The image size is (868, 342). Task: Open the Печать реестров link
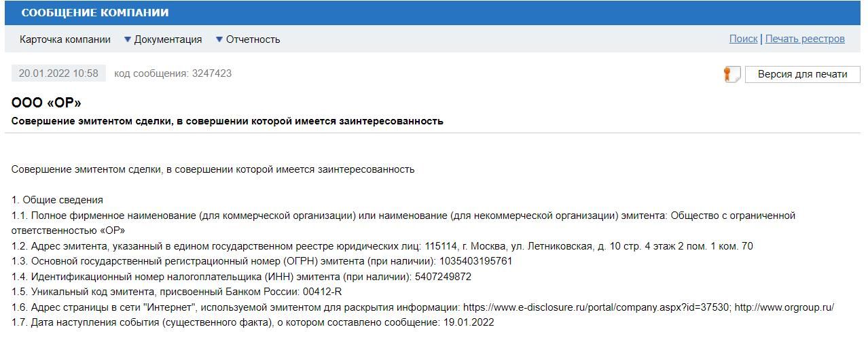coord(805,39)
